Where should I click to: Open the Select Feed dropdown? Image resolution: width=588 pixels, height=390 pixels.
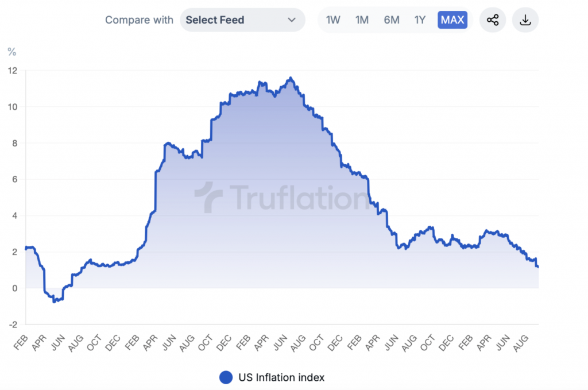coord(242,20)
